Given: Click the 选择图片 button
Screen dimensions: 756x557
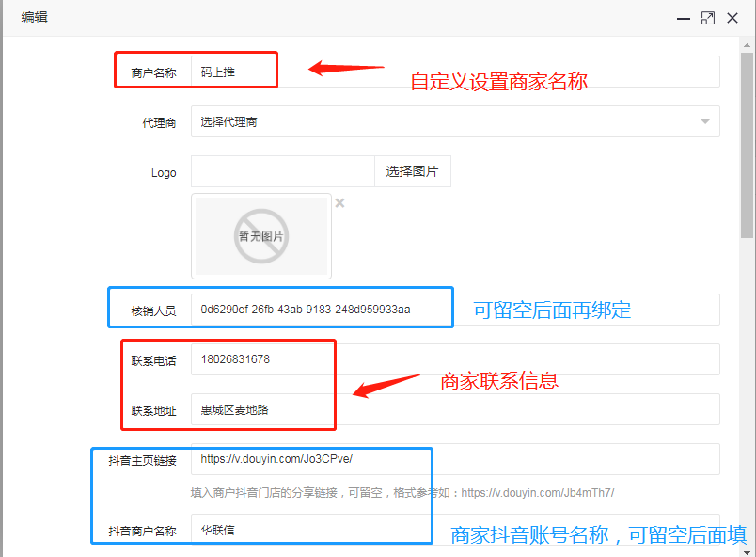Looking at the screenshot, I should (x=412, y=171).
